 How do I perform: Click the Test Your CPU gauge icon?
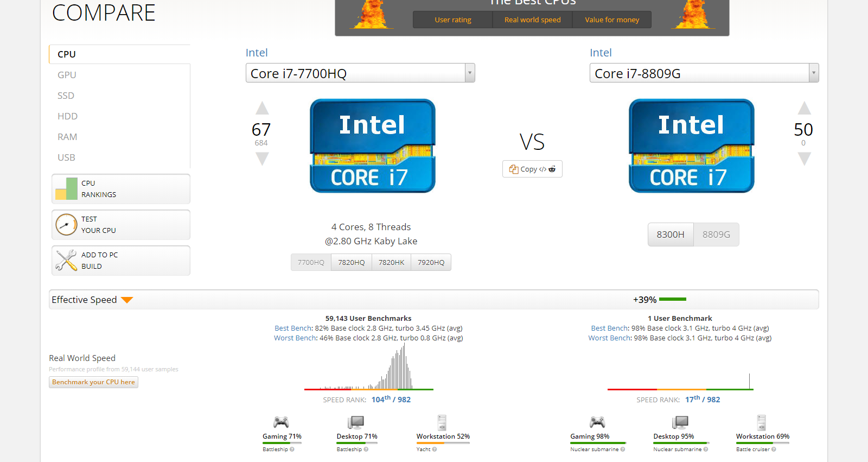tap(66, 225)
